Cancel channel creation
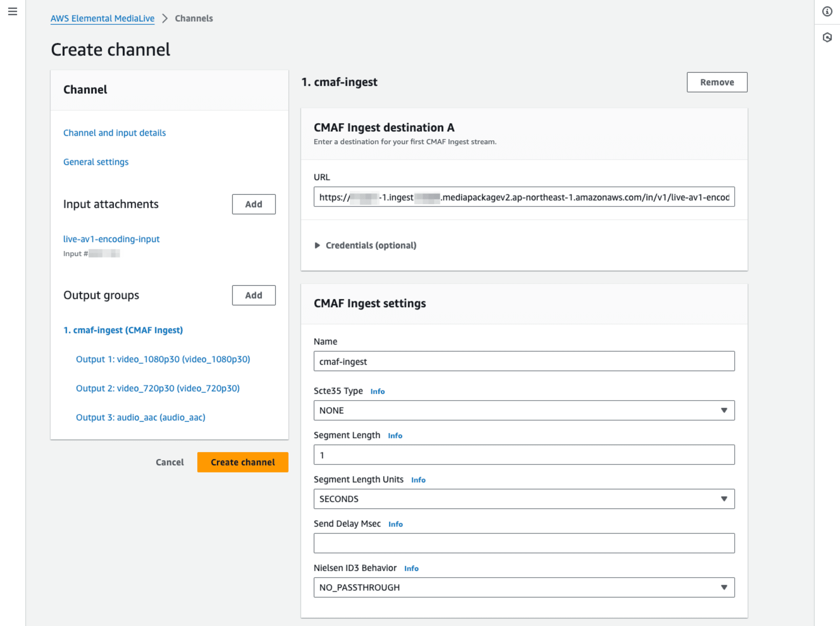 coord(170,462)
